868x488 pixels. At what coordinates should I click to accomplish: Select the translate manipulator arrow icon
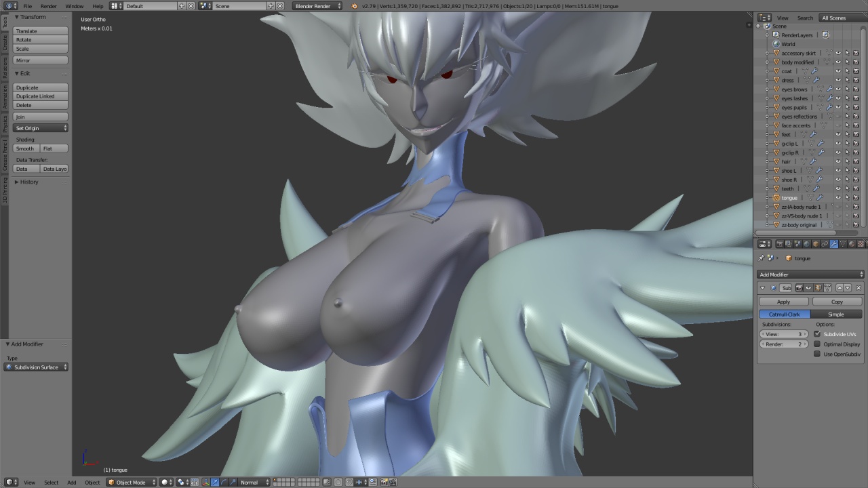214,483
